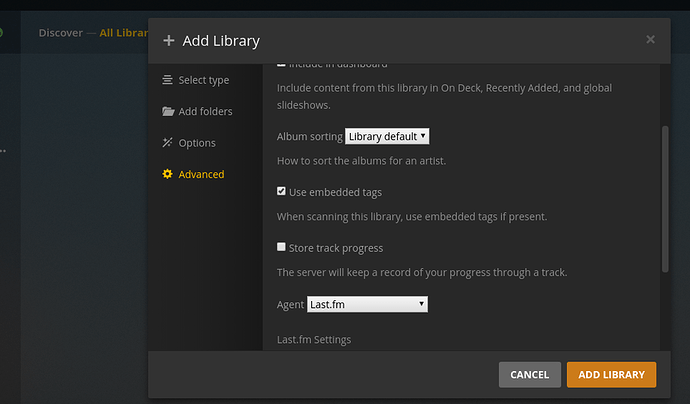This screenshot has height=404, width=690.
Task: Click the Discover breadcrumb link
Action: point(59,33)
